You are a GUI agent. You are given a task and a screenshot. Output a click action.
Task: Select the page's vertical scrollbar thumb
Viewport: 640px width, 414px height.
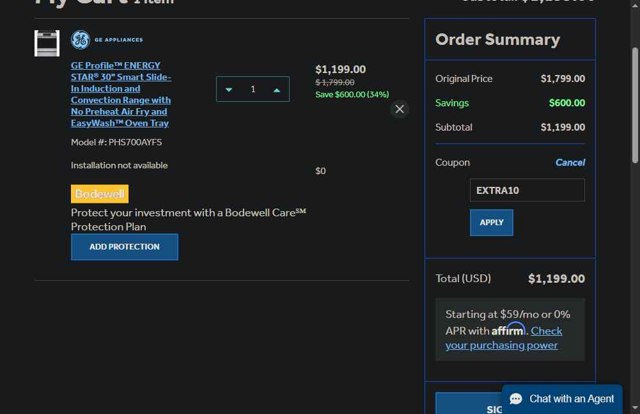tap(635, 105)
